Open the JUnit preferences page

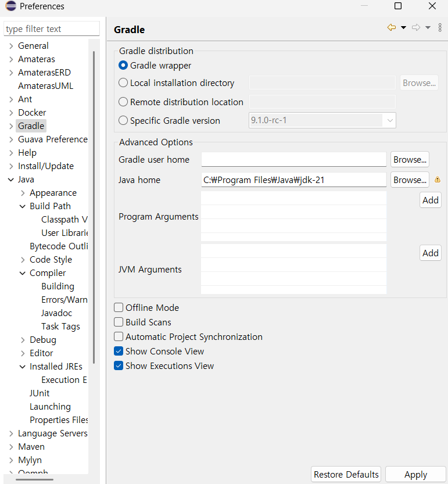tap(40, 393)
